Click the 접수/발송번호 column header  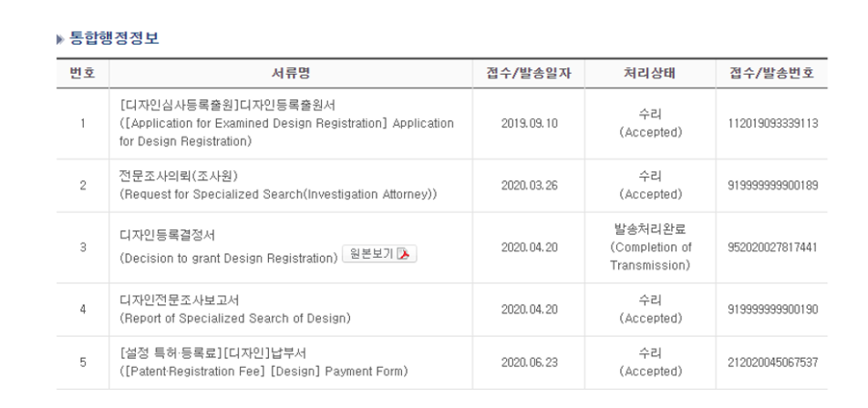pos(771,74)
